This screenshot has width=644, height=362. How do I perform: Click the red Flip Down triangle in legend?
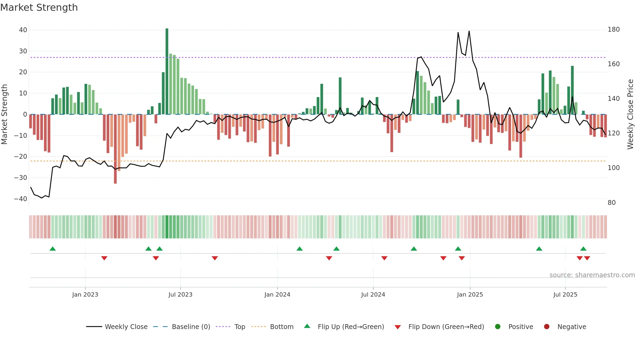tap(398, 327)
